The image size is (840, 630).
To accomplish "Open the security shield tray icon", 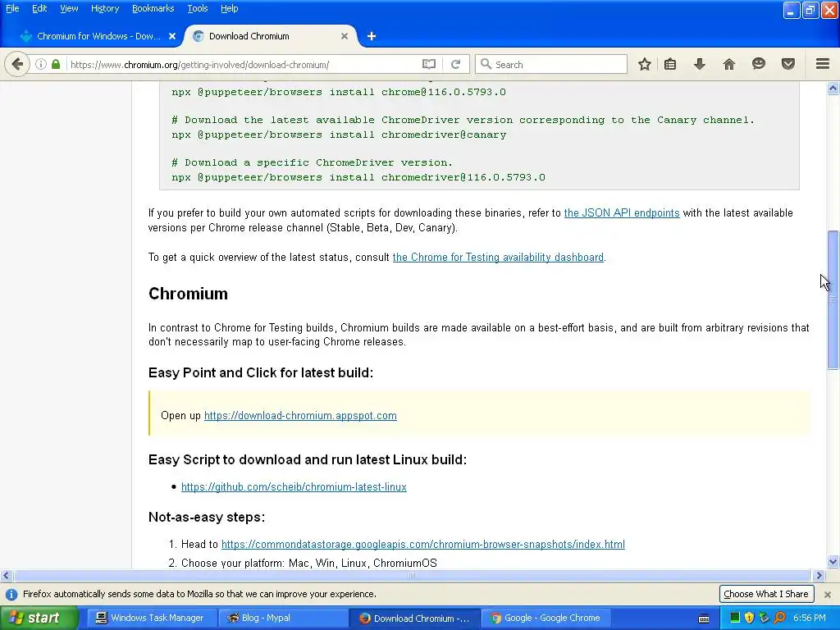I will point(749,618).
